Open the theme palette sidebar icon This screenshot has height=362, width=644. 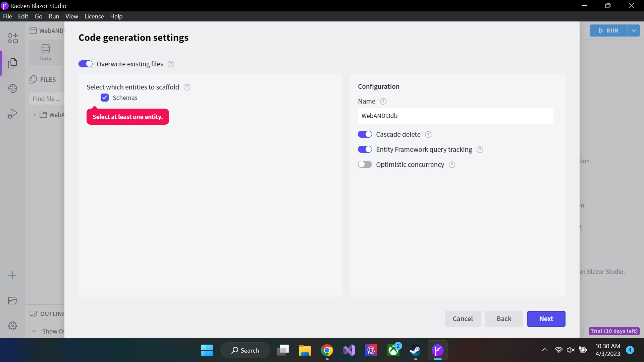click(x=12, y=88)
